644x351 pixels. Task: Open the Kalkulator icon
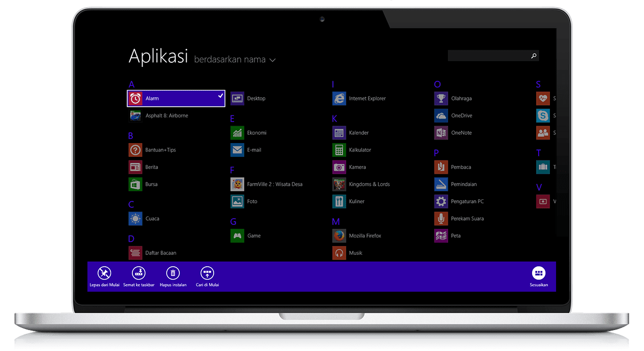coord(339,150)
